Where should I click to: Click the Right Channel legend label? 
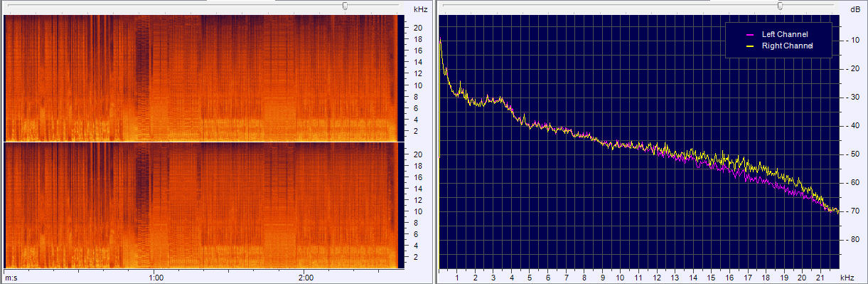[787, 46]
